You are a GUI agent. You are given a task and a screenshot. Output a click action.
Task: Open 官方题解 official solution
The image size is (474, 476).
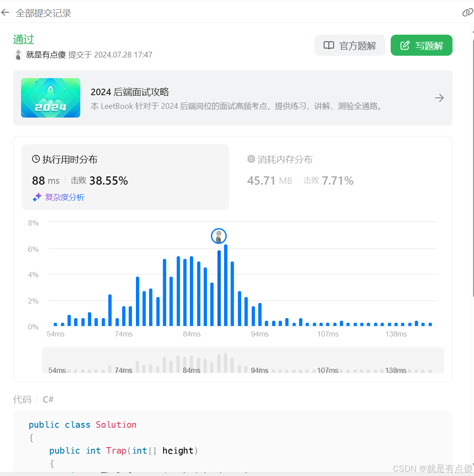pos(349,45)
